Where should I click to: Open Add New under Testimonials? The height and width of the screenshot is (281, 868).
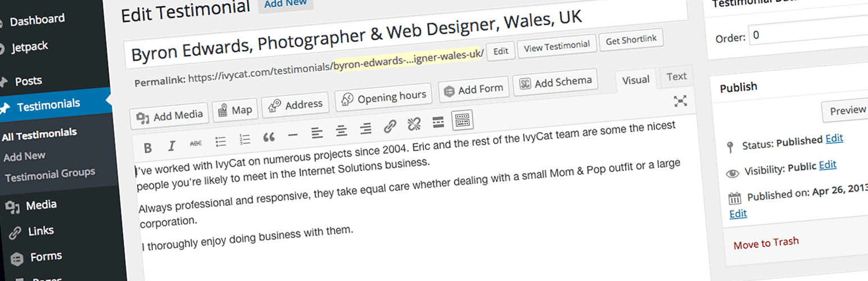[24, 156]
